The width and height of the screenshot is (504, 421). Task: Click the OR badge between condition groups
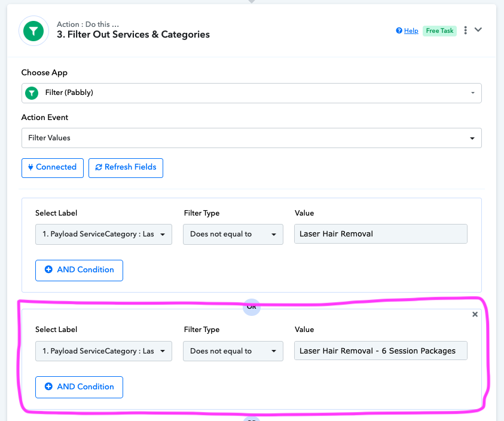tap(252, 307)
